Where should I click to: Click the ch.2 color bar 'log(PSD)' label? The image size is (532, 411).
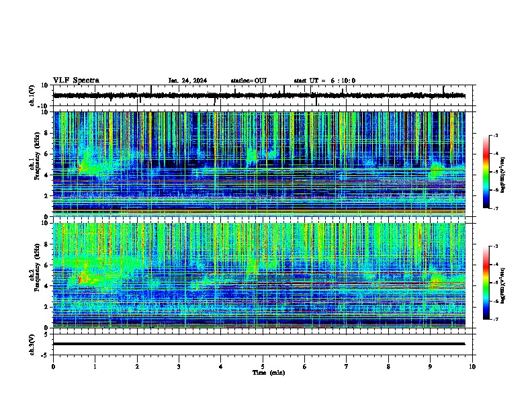(x=502, y=286)
